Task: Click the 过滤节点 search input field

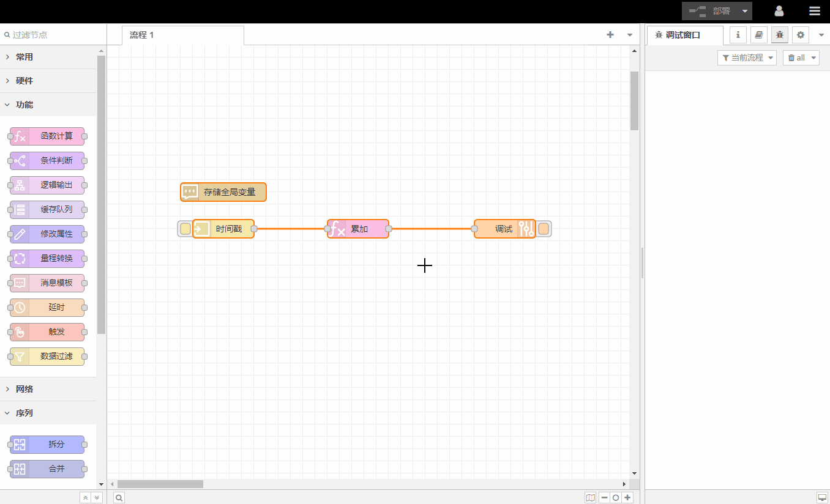Action: click(53, 35)
